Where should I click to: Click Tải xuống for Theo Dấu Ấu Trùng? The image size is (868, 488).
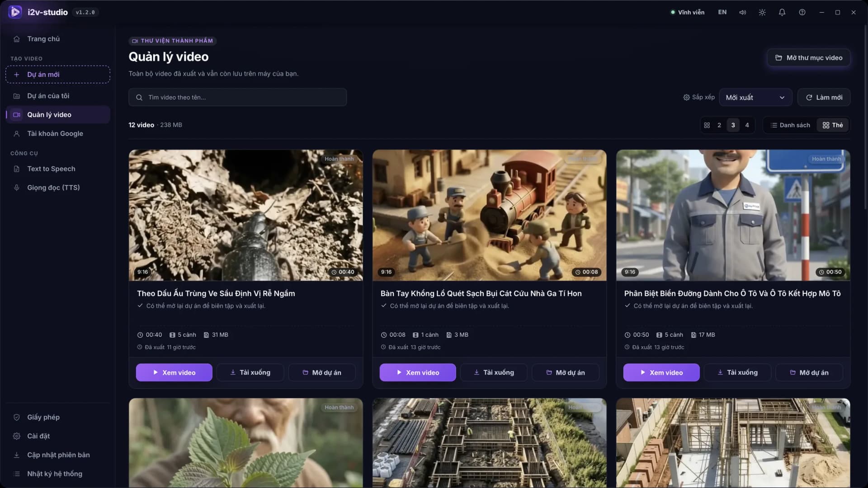250,373
